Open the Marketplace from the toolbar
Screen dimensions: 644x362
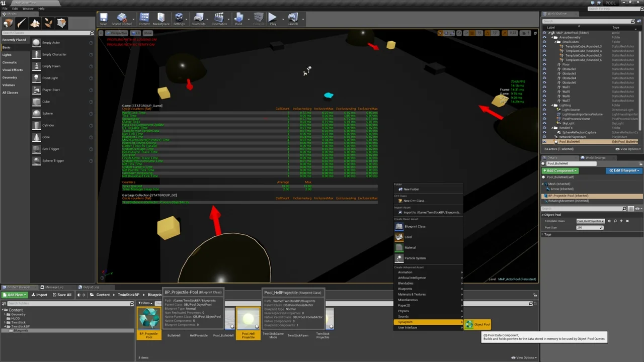(x=160, y=19)
